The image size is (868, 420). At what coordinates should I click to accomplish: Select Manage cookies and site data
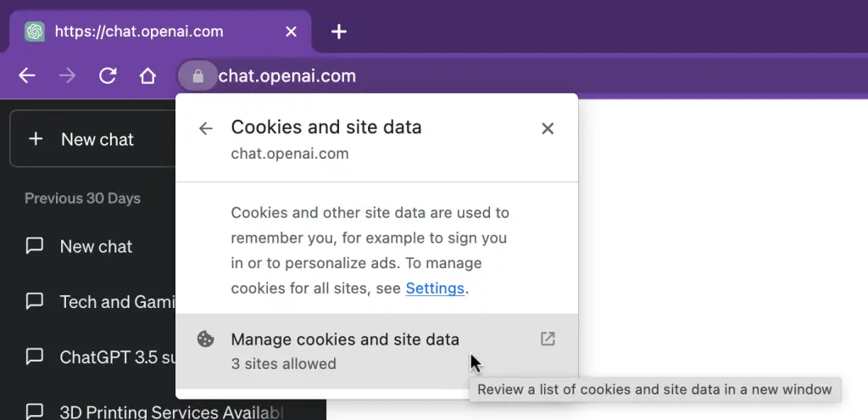[376, 350]
